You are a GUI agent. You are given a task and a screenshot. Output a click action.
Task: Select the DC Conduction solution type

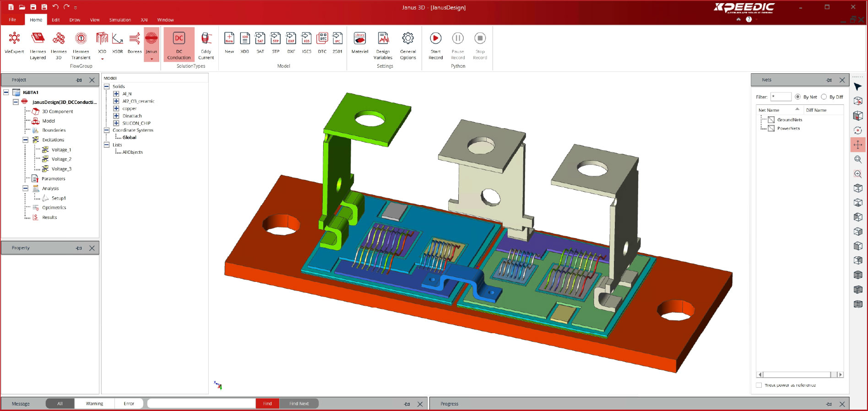(x=179, y=45)
